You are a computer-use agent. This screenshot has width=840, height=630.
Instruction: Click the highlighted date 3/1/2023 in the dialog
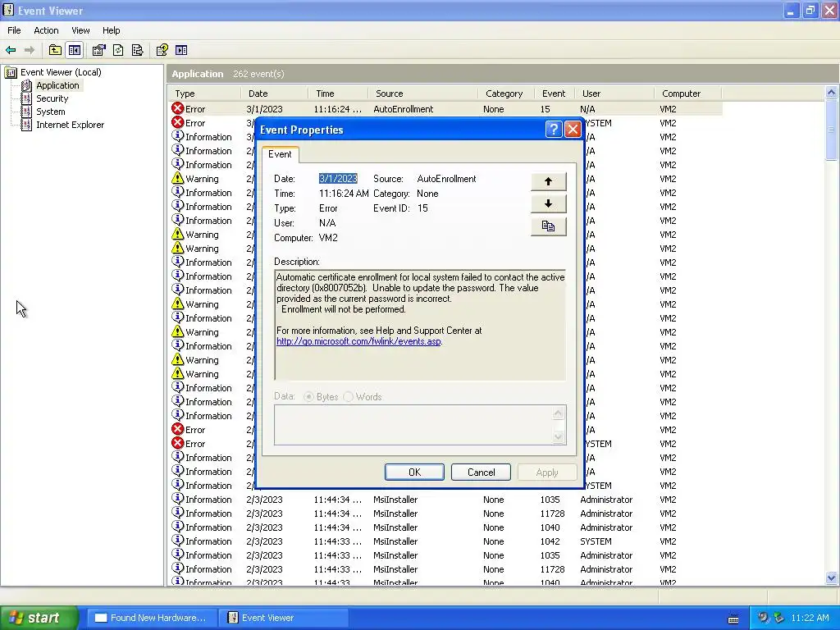[x=338, y=178]
